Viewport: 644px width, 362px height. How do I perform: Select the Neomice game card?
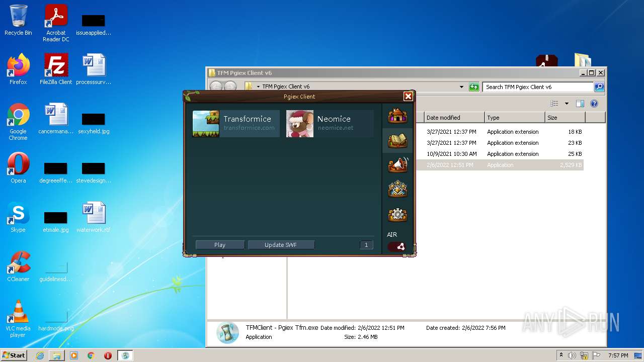(330, 124)
